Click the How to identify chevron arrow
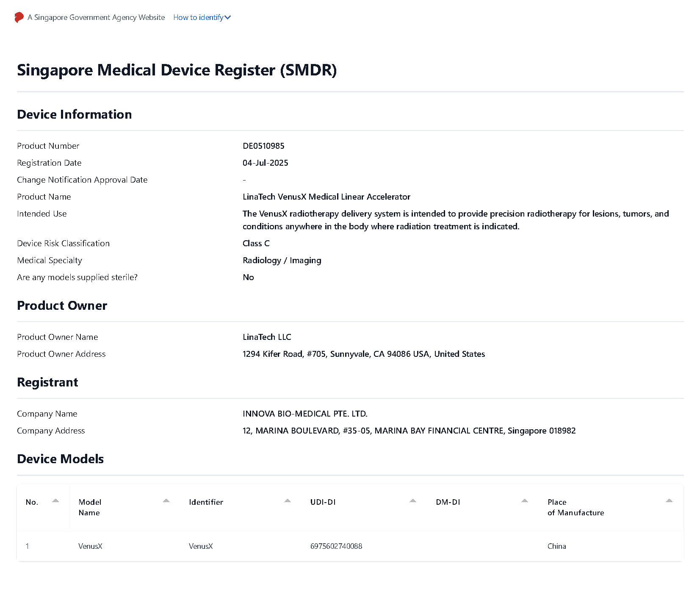700x606 pixels. coord(228,18)
